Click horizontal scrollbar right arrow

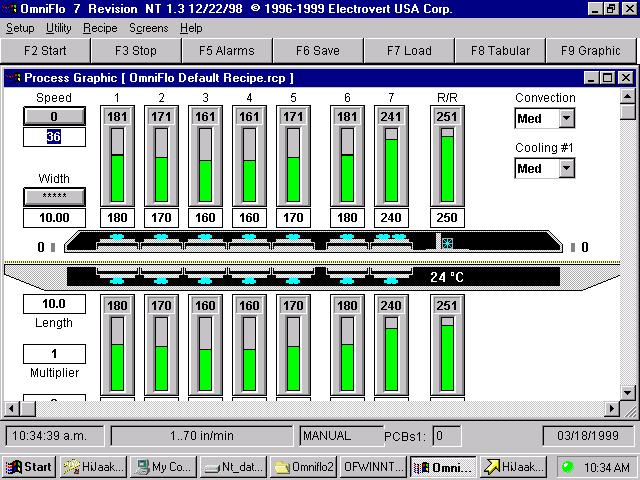(611, 409)
